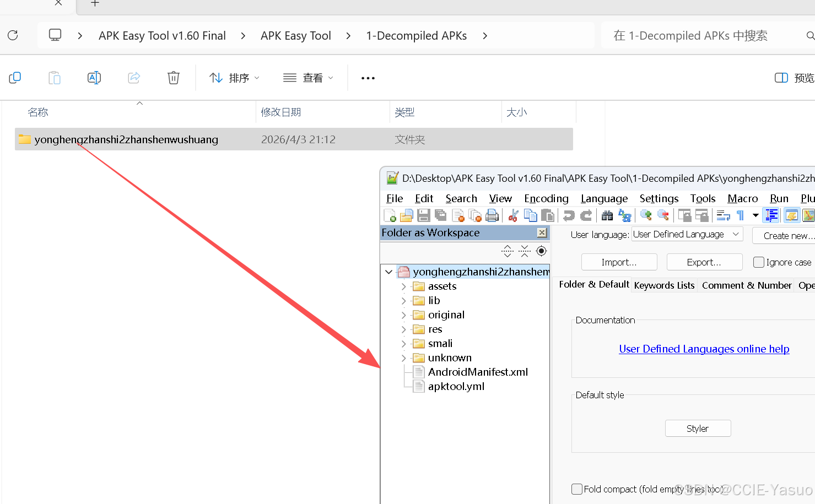The image size is (815, 504).
Task: Open the Settings menu
Action: (659, 199)
